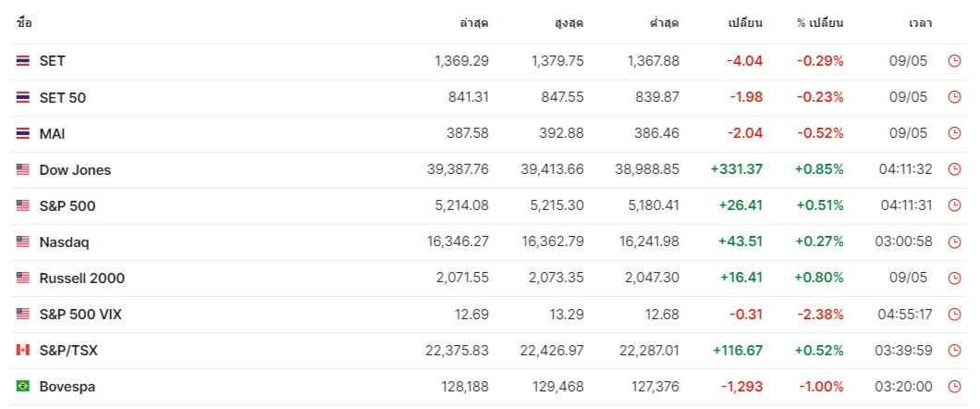Open the S&P 500 index page
The width and height of the screenshot is (980, 409).
coord(67,205)
